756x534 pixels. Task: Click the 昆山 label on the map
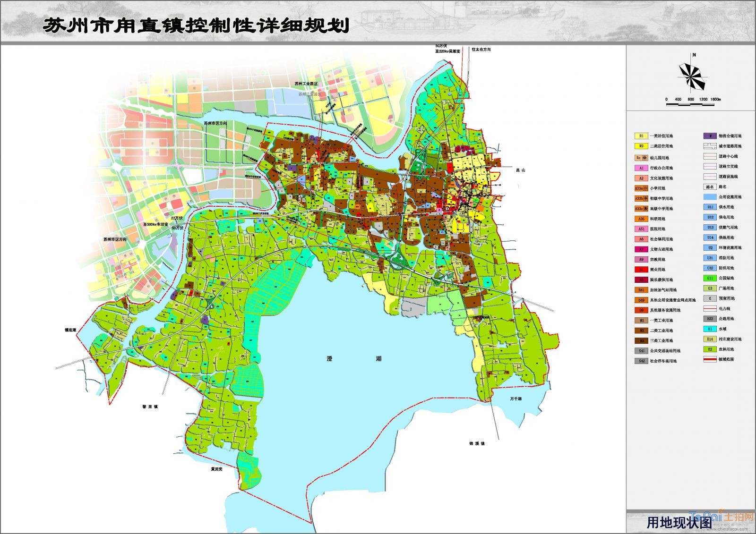coord(520,170)
